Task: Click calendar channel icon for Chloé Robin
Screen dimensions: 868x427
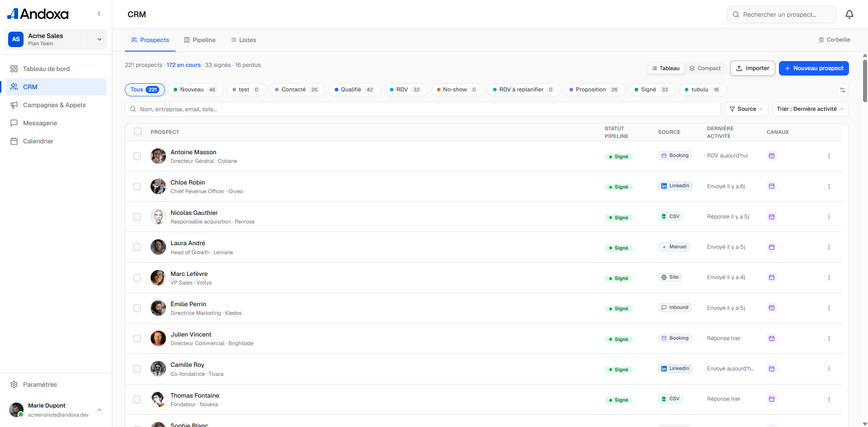Action: pos(772,186)
